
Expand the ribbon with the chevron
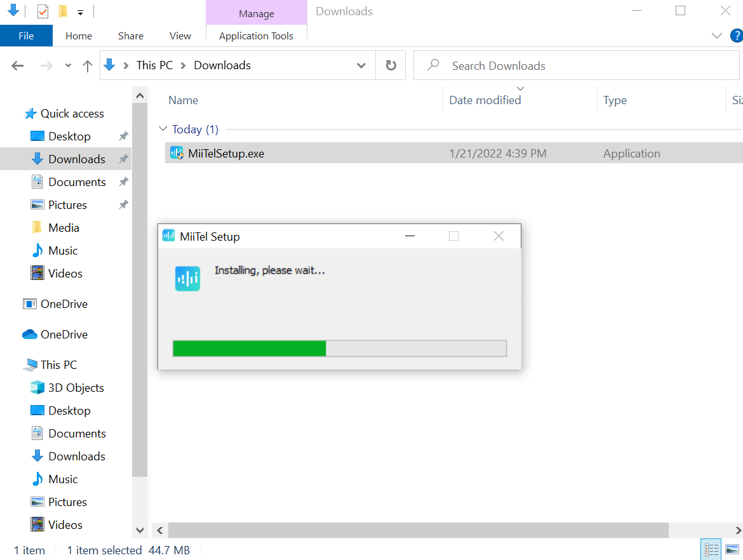[717, 36]
